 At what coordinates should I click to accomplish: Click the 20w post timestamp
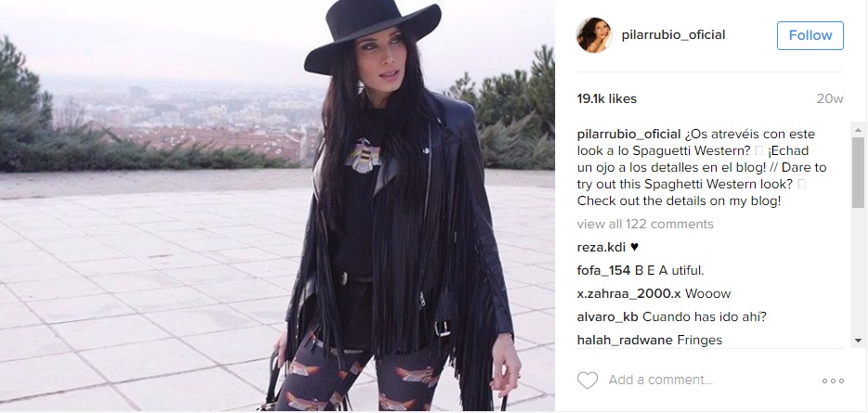830,99
